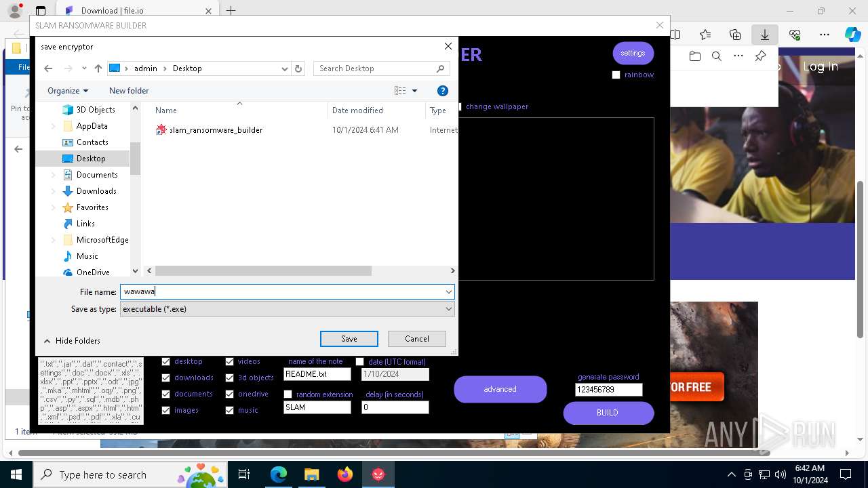The height and width of the screenshot is (488, 868).
Task: Go up one folder level arrow
Action: tap(98, 68)
